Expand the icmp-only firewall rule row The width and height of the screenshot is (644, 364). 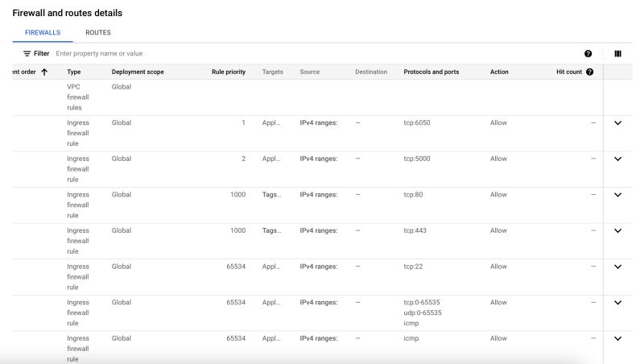617,338
